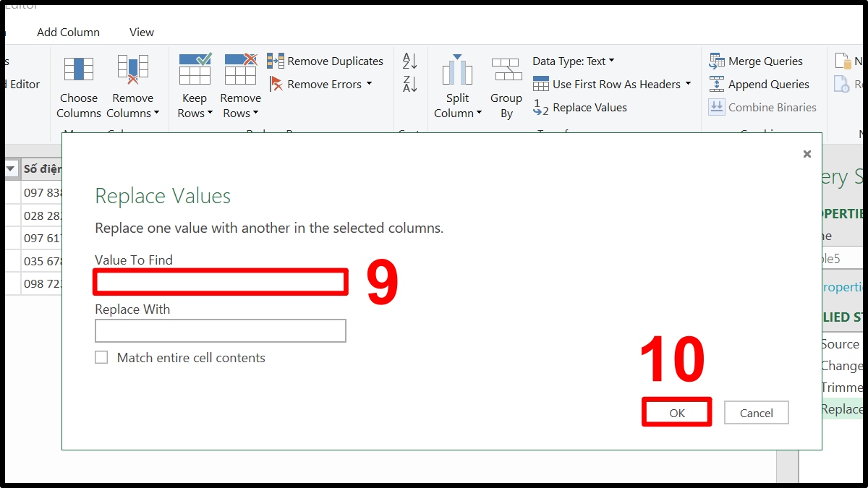
Task: Click Remove Duplicates in the ribbon
Action: [x=328, y=61]
